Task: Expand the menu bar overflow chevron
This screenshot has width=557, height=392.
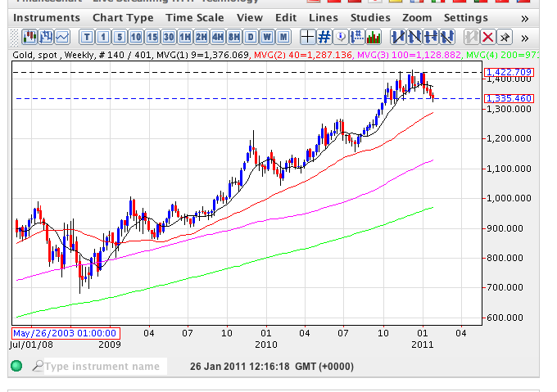Action: click(525, 19)
